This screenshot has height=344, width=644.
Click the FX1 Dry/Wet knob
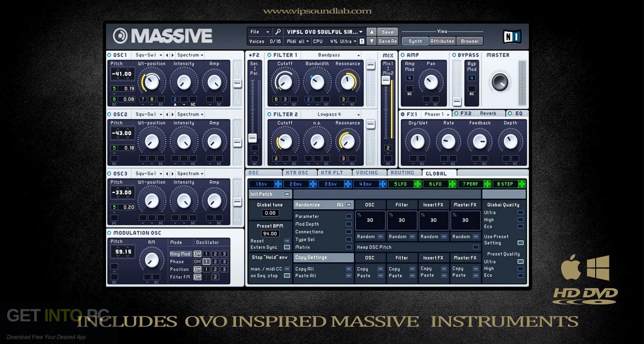click(x=417, y=141)
